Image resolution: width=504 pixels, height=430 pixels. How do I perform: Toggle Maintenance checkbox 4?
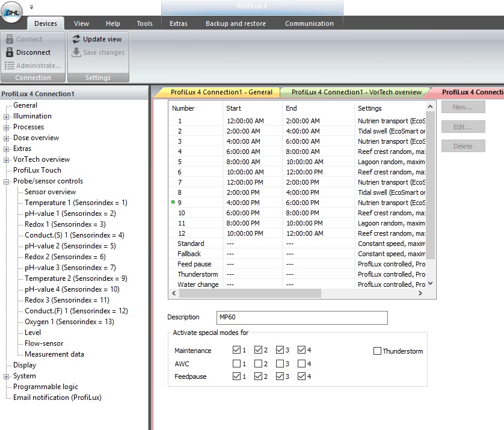pyautogui.click(x=301, y=349)
